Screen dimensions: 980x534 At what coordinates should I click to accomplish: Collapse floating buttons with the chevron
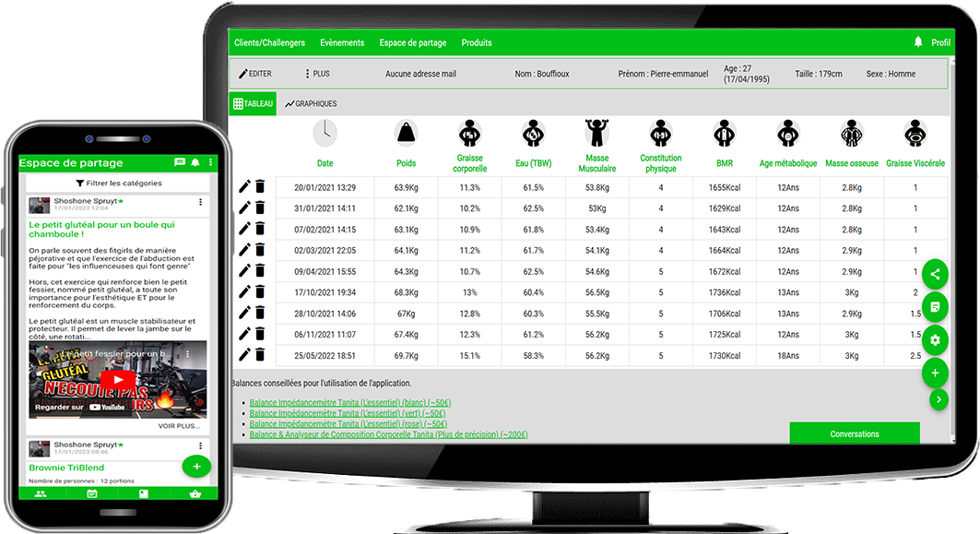[939, 399]
